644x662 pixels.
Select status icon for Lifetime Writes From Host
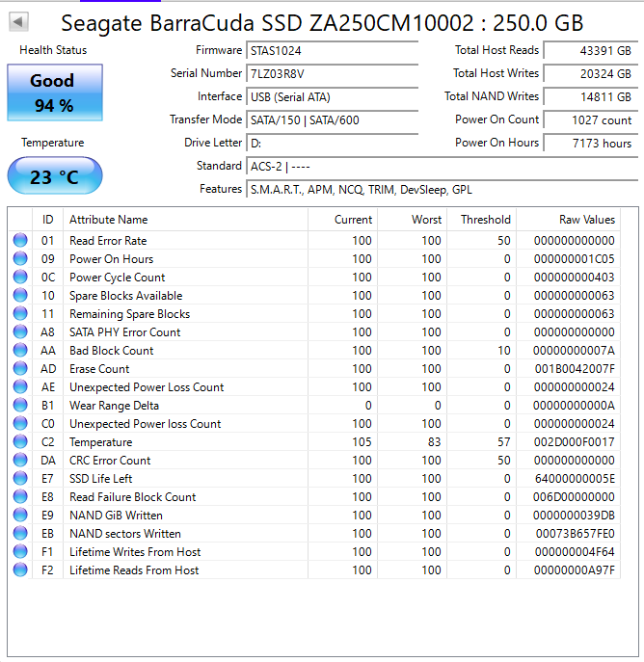pyautogui.click(x=20, y=552)
